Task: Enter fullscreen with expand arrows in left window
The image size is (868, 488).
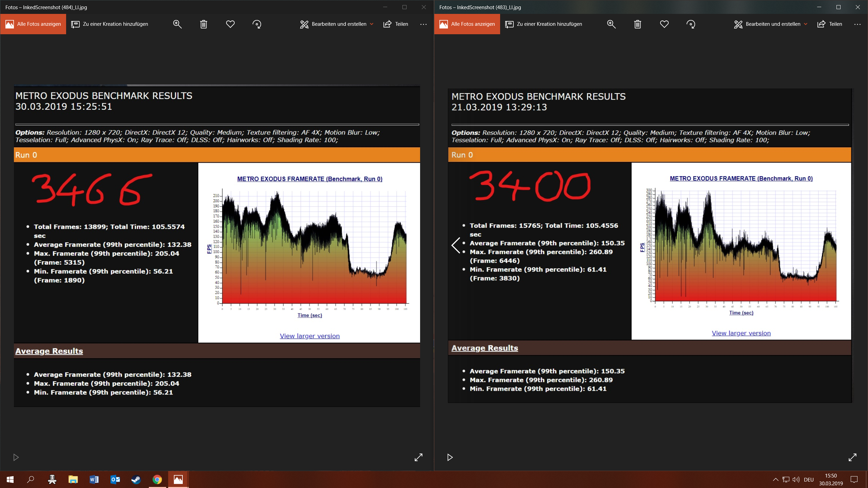Action: coord(418,457)
